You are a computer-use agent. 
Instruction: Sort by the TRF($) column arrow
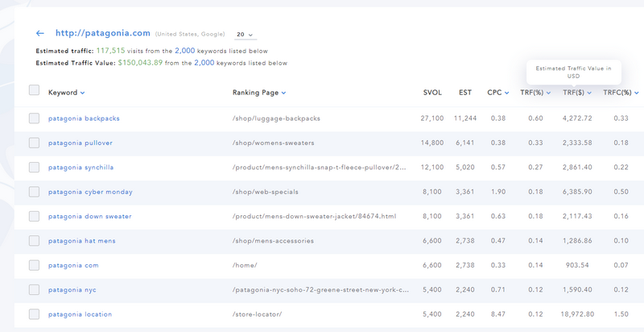(x=589, y=93)
